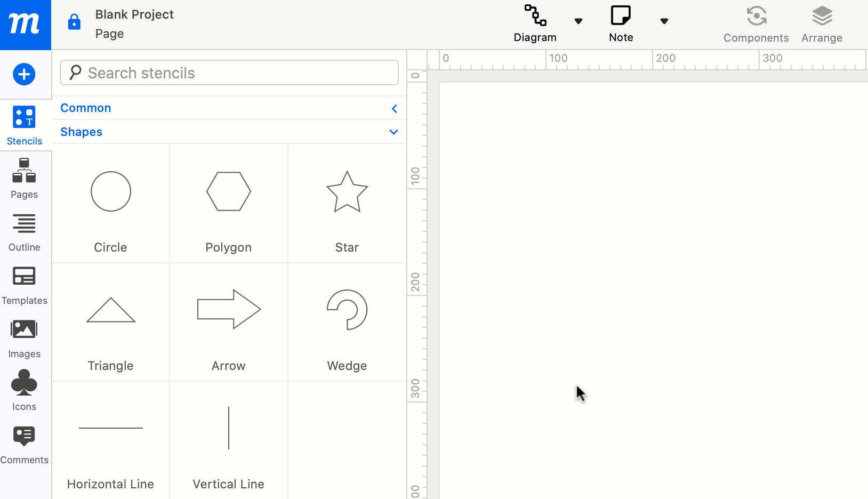Open the Comments panel
The height and width of the screenshot is (499, 868).
pos(24,444)
